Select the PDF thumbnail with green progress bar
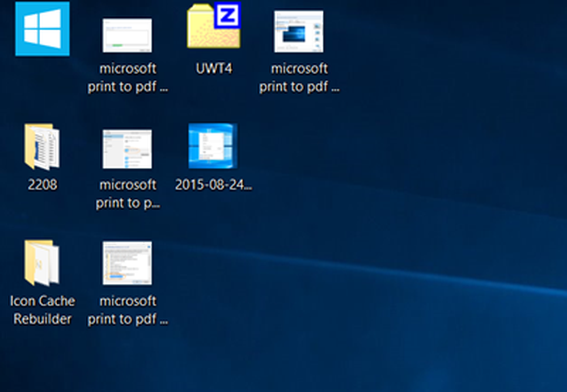 pos(127,35)
